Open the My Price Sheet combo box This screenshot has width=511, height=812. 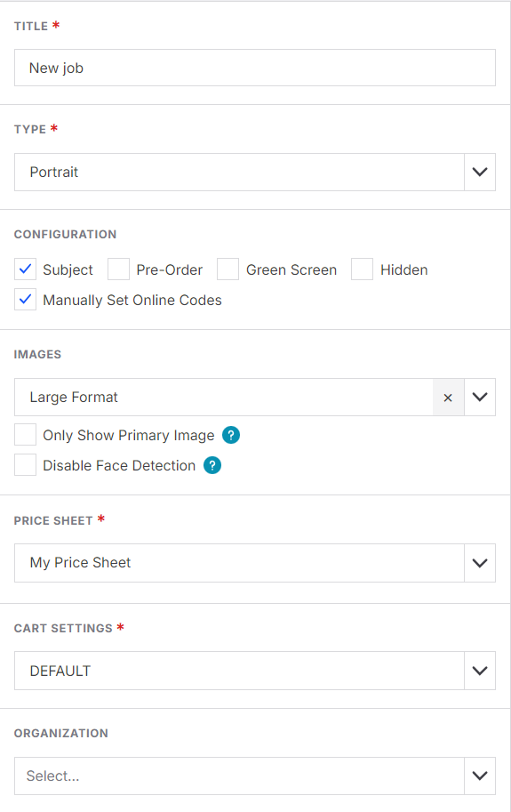click(x=239, y=563)
